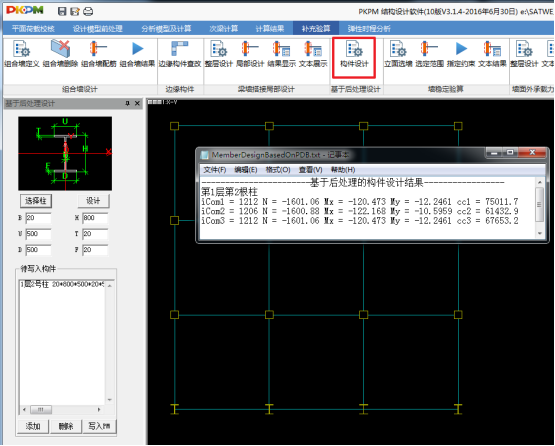Open 组合墙定义 tool

click(22, 54)
